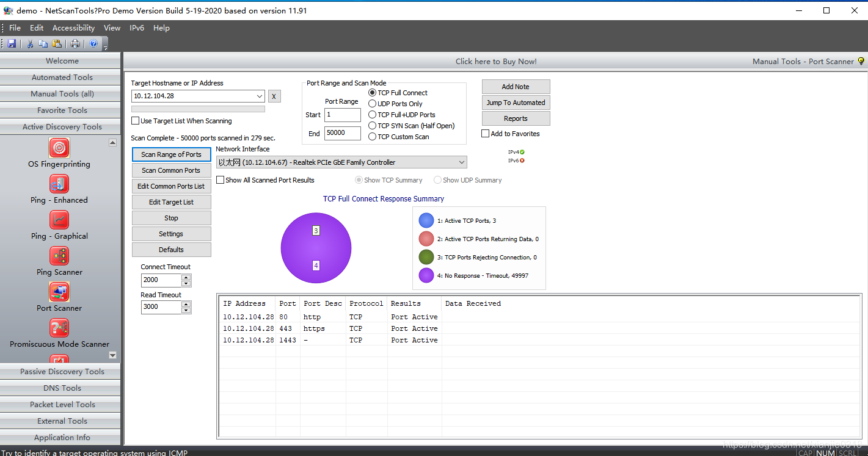Click the blue Active TCP Ports swatch
This screenshot has width=868, height=456.
pos(426,220)
